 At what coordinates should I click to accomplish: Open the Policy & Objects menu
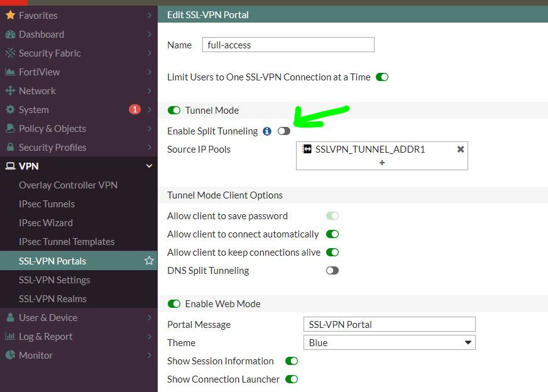[x=79, y=129]
